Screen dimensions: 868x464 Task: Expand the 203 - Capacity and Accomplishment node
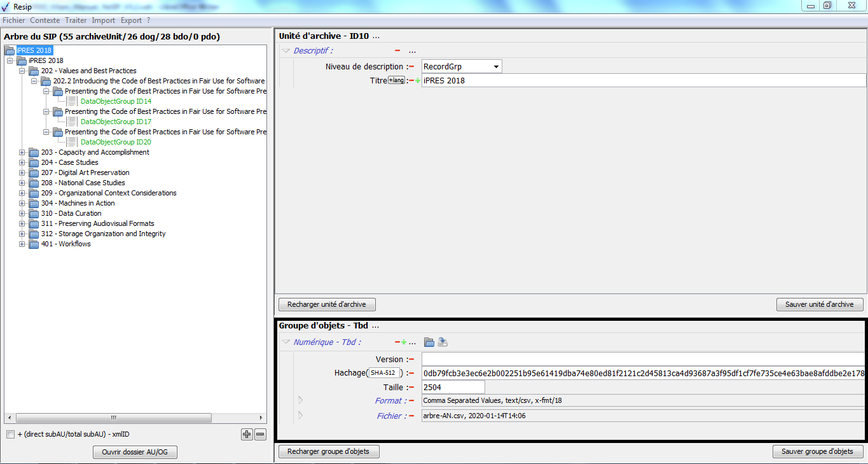click(x=22, y=152)
